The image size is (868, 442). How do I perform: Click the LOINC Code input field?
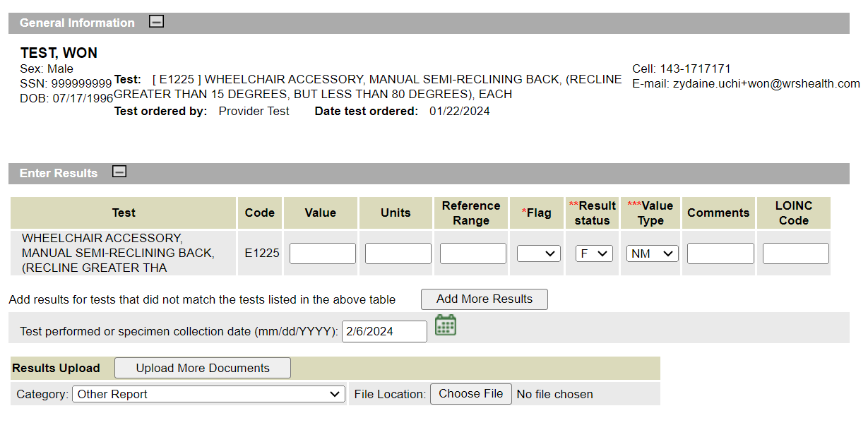(x=795, y=253)
